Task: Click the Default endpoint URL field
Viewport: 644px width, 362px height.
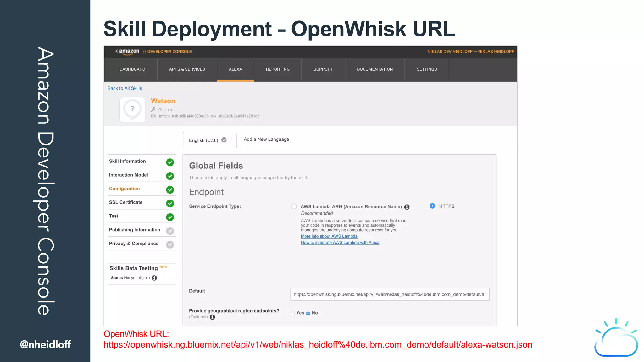Action: coord(390,294)
